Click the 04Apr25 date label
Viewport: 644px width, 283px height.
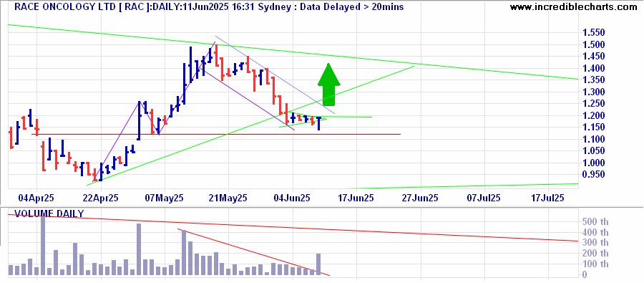(x=36, y=198)
